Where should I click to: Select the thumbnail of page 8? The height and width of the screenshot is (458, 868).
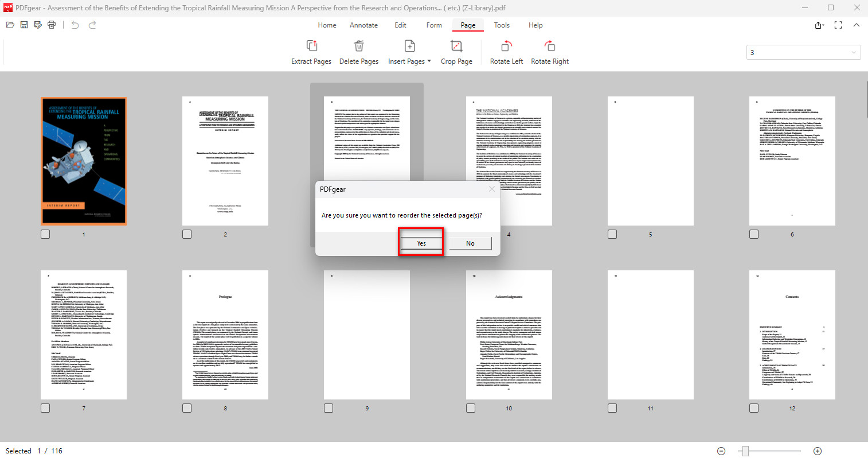coord(225,335)
